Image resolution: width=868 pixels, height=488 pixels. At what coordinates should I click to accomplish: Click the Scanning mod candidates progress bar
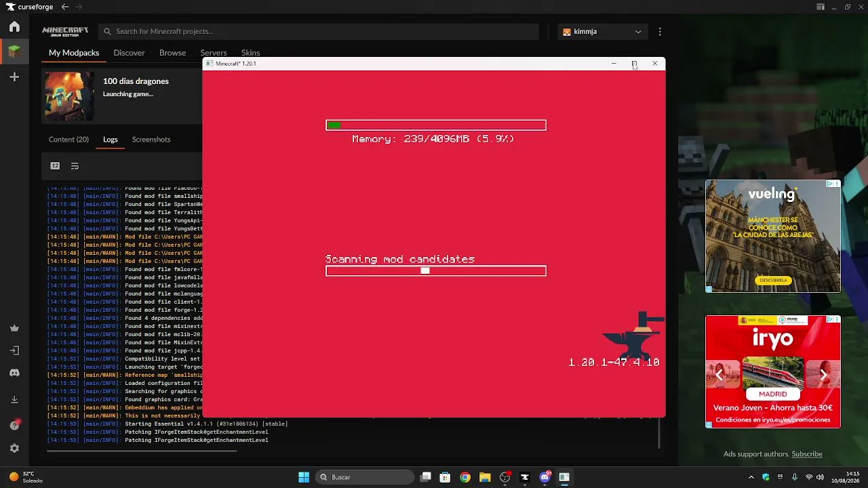pyautogui.click(x=436, y=271)
